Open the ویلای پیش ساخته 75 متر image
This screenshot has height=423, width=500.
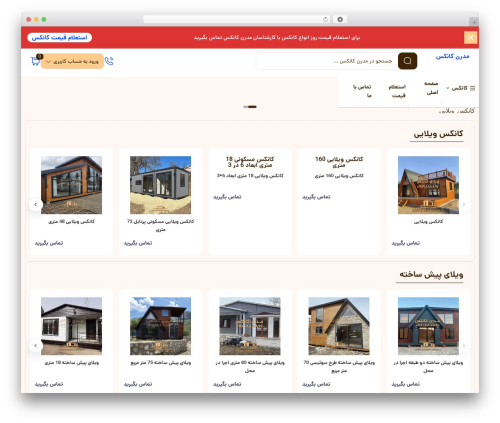(160, 326)
